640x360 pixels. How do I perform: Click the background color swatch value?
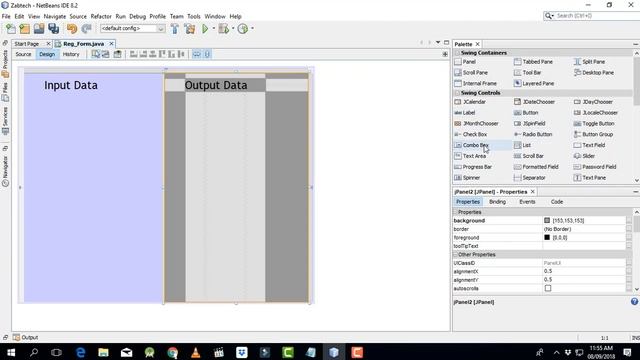pos(547,220)
